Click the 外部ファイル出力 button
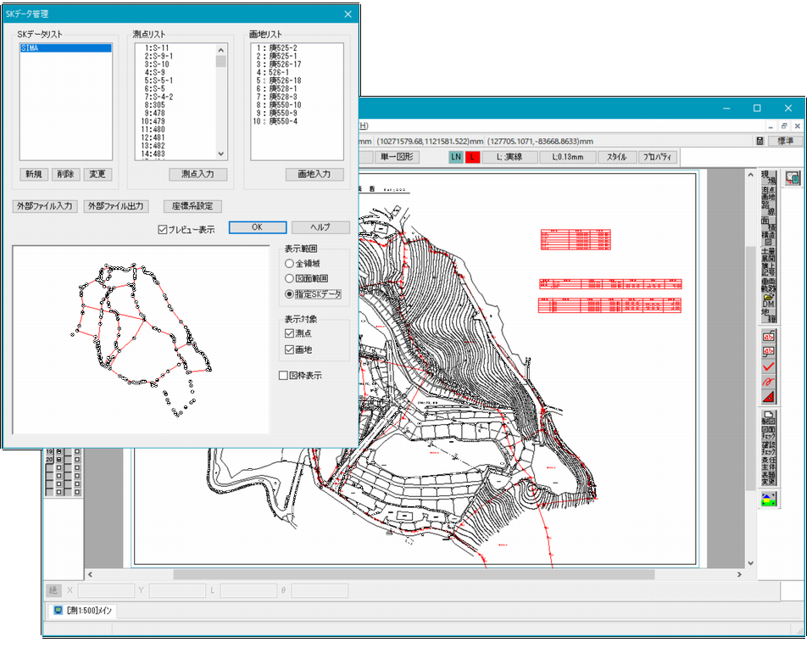This screenshot has width=812, height=648. pyautogui.click(x=116, y=206)
